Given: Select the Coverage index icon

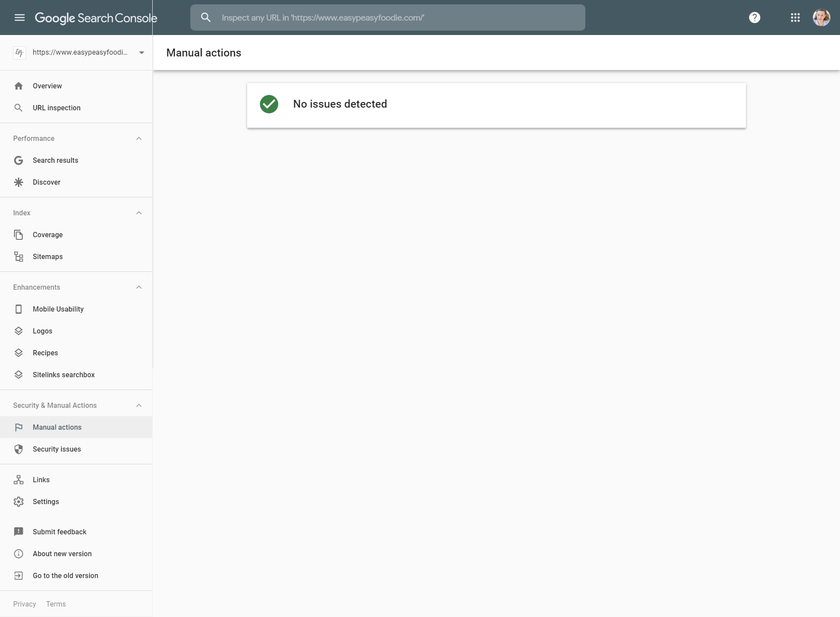Looking at the screenshot, I should [x=18, y=235].
